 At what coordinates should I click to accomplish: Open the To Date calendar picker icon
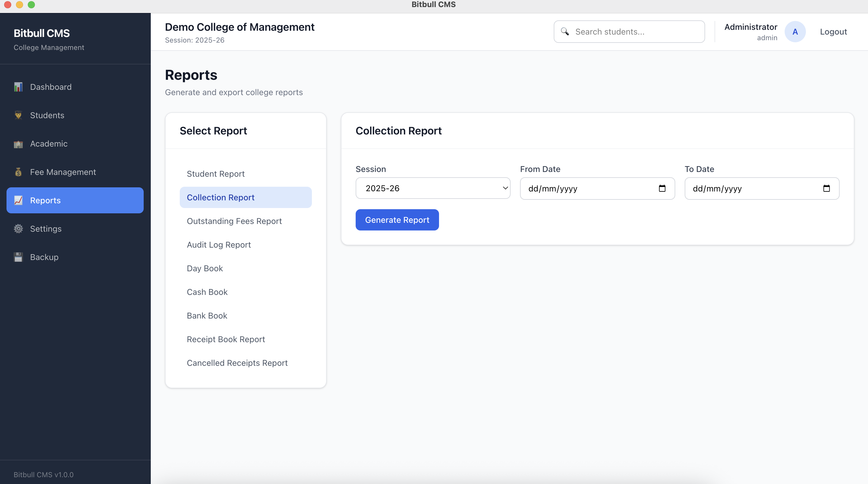coord(827,188)
